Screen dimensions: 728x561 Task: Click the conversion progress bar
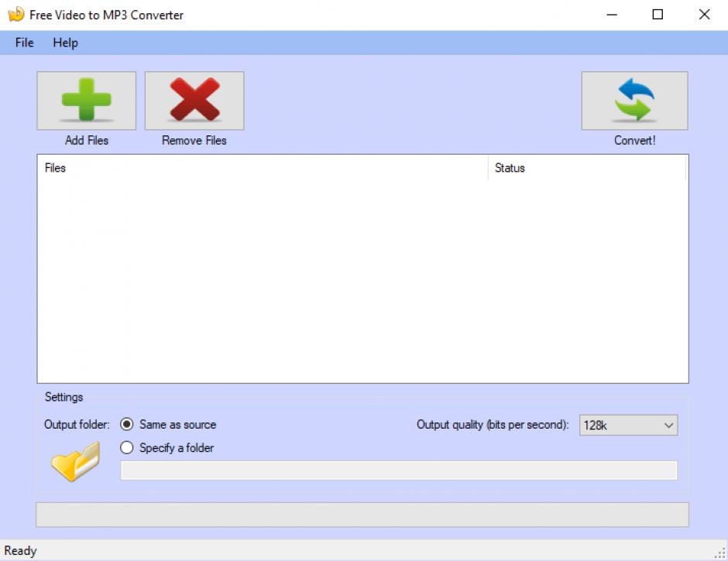click(362, 515)
